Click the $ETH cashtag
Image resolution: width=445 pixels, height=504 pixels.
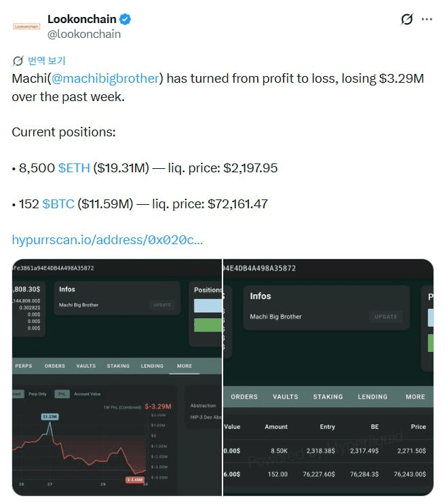click(x=74, y=168)
